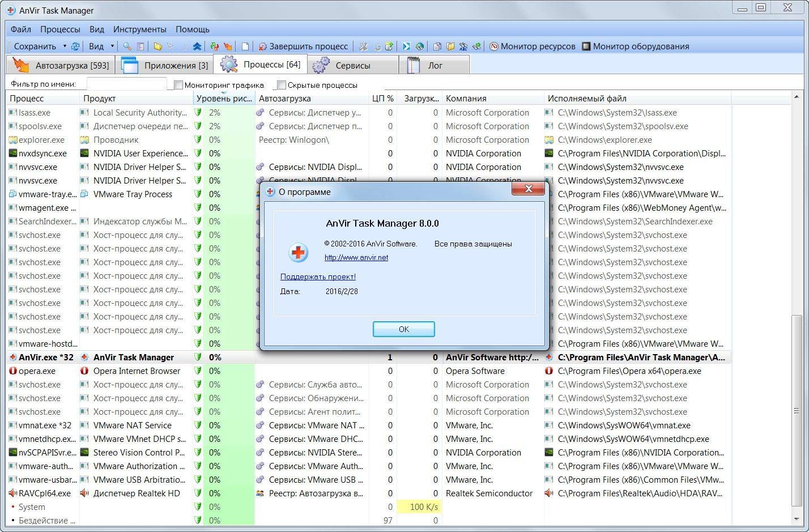This screenshot has height=532, width=809.
Task: Switch to the Приложения [3] tab
Action: click(x=165, y=65)
